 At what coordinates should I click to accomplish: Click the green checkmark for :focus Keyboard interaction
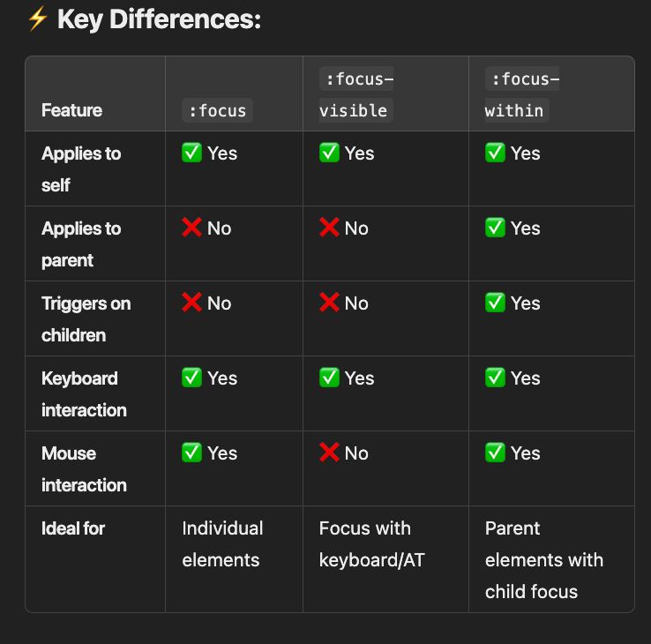click(191, 378)
